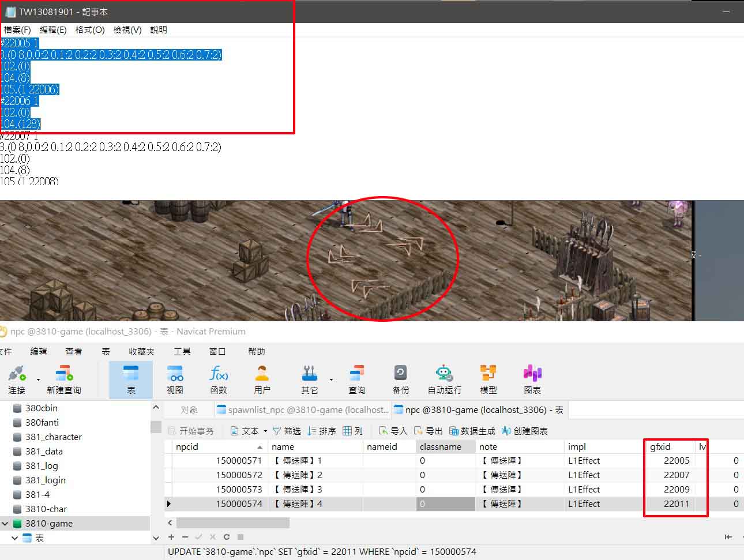
Task: Open the 视图 (View) objects icon
Action: (175, 379)
